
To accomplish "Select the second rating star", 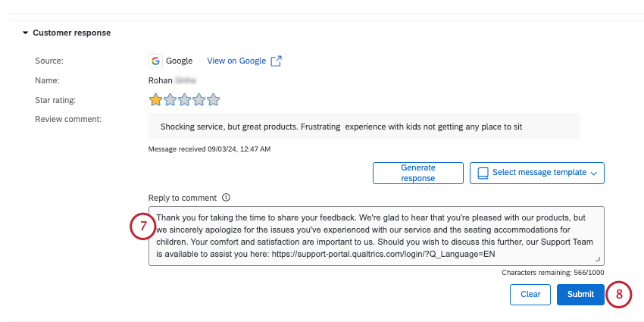I will pos(170,99).
